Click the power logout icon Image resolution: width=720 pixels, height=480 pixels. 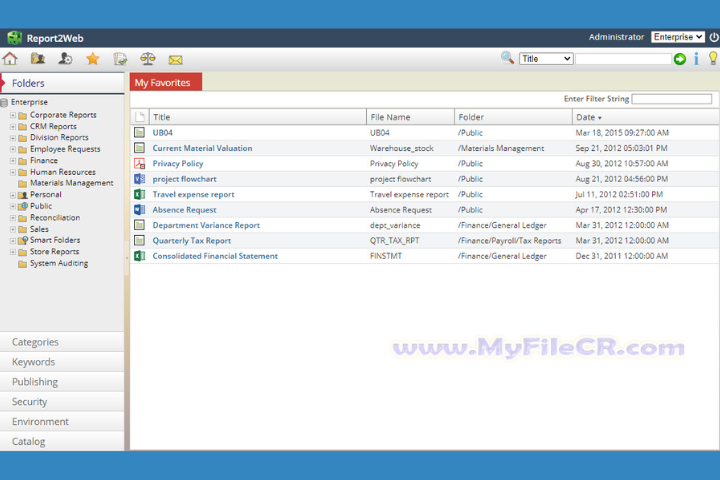pyautogui.click(x=714, y=37)
